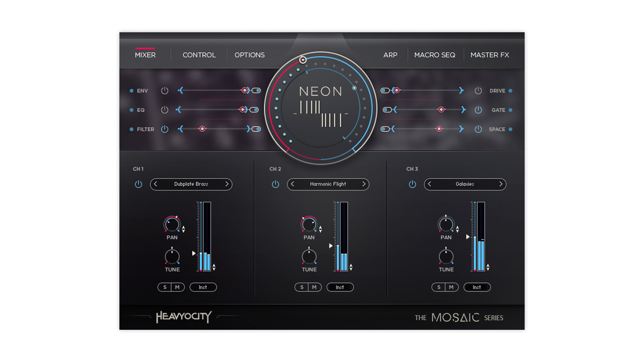
Task: Toggle the GATE power icon
Action: 478,110
